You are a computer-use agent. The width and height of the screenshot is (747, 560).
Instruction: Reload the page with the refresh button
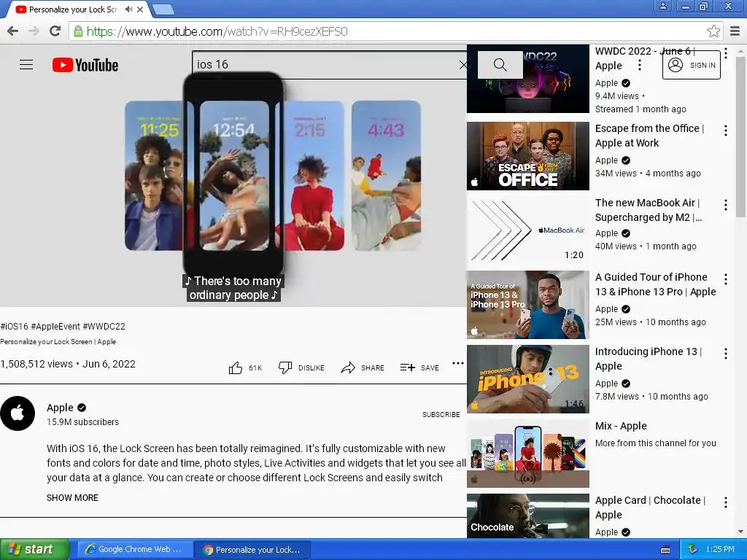55,31
